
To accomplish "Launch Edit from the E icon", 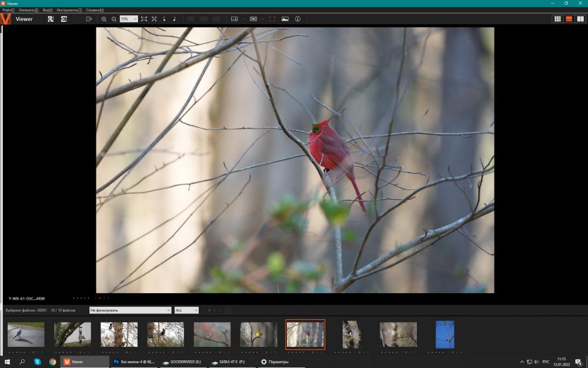I will (64, 19).
